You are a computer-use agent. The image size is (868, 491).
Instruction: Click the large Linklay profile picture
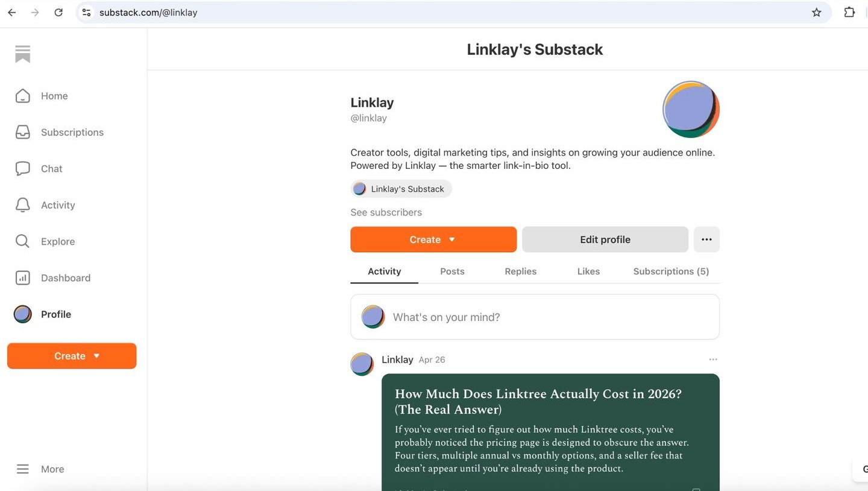pyautogui.click(x=691, y=110)
